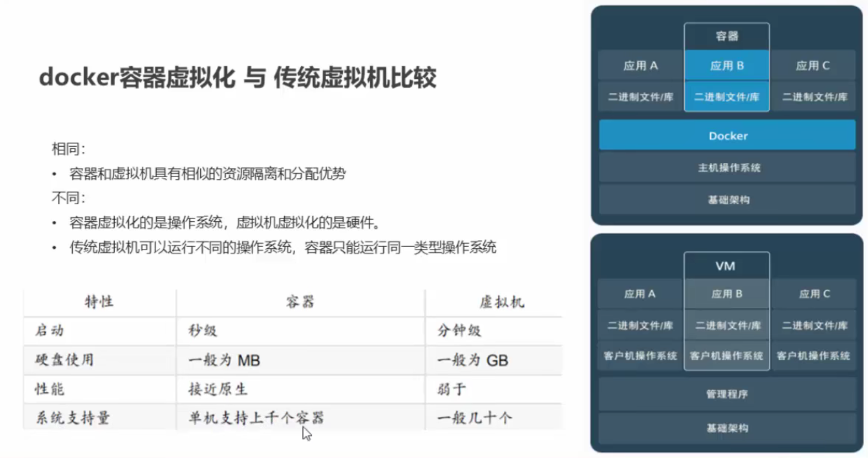The image size is (868, 458).
Task: Click "基础架构" in the VM diagram
Action: point(727,428)
